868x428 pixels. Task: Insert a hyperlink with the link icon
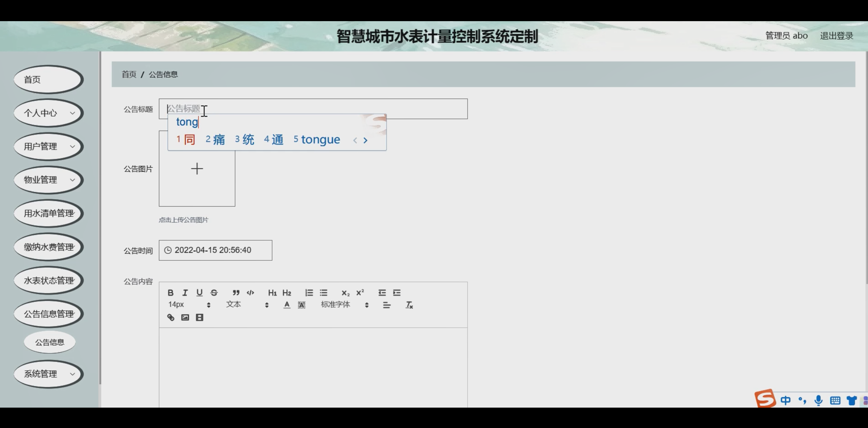pyautogui.click(x=171, y=317)
